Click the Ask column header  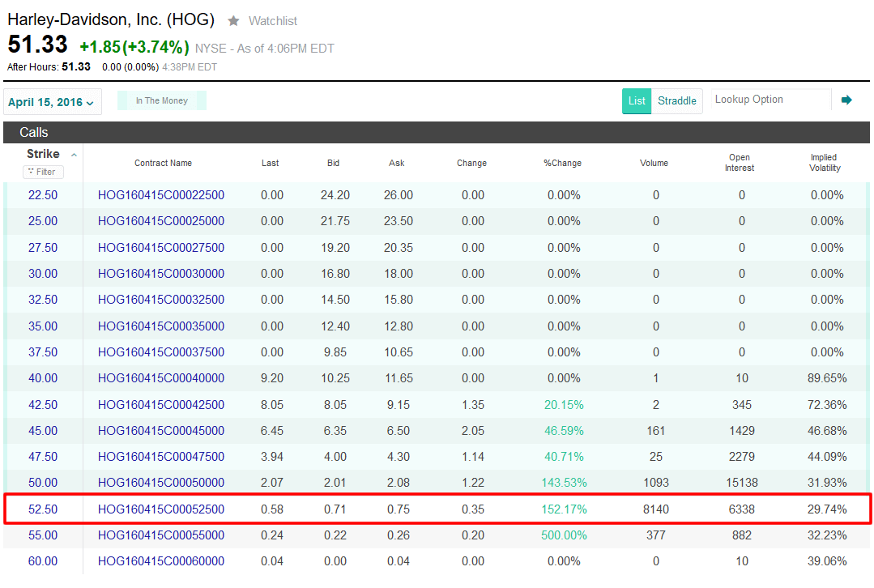pyautogui.click(x=396, y=164)
